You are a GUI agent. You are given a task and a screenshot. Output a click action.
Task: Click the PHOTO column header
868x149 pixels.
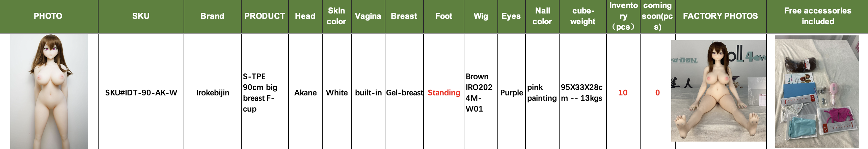coord(48,16)
